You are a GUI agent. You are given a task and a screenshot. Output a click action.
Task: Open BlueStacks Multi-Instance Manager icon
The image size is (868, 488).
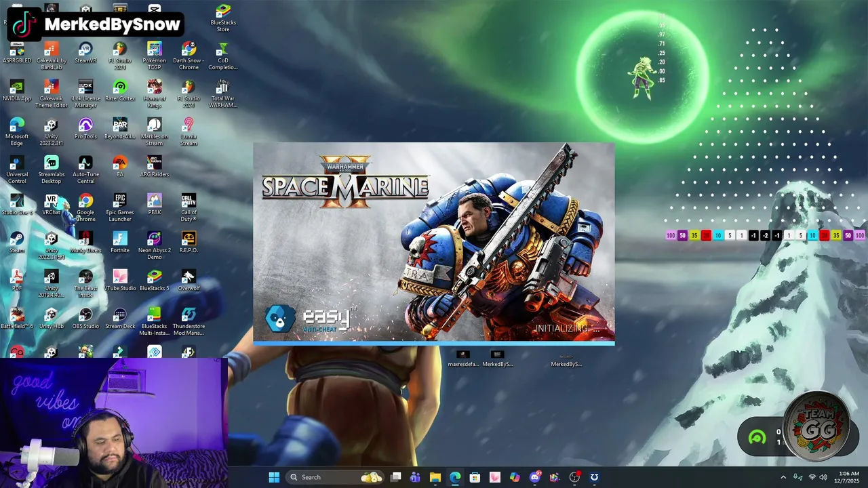[x=155, y=322]
